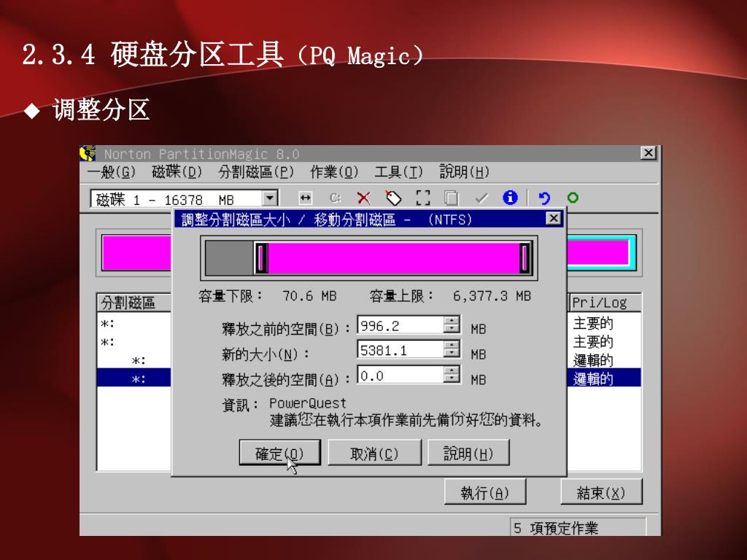Close the resize partition dialog
Screen dimensions: 747x560
pos(553,219)
